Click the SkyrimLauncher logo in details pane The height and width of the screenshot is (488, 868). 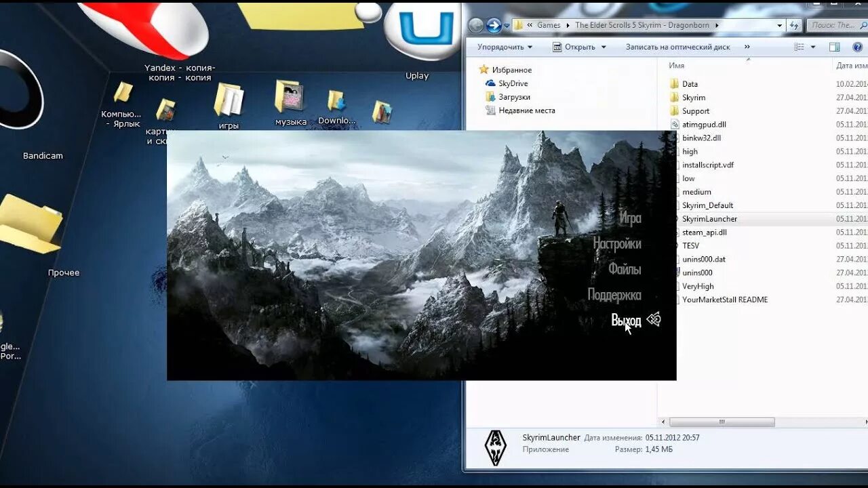[496, 447]
